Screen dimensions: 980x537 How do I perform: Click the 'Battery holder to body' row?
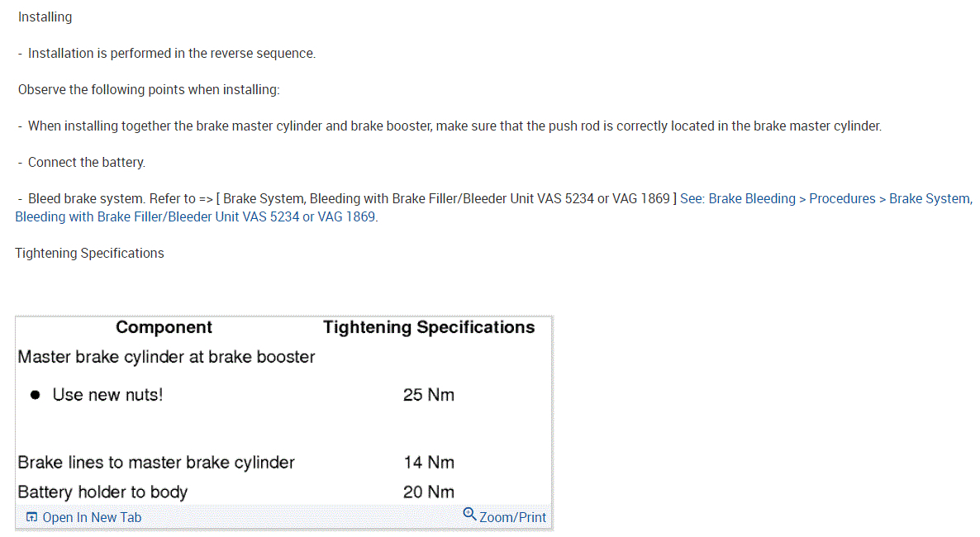click(102, 492)
